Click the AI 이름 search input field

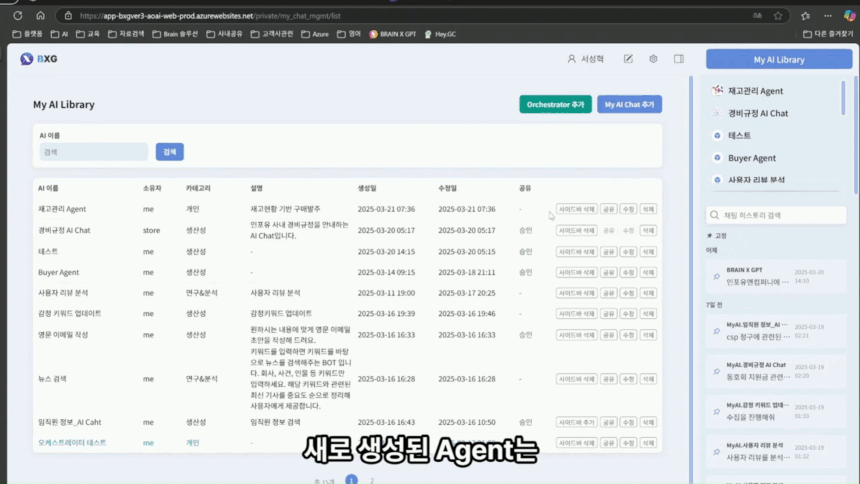coord(94,152)
